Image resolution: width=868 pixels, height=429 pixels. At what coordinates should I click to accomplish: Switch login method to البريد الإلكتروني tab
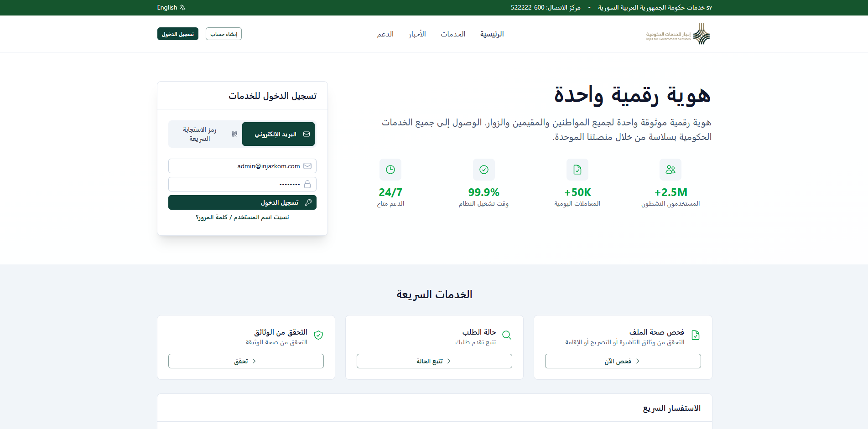(x=278, y=134)
